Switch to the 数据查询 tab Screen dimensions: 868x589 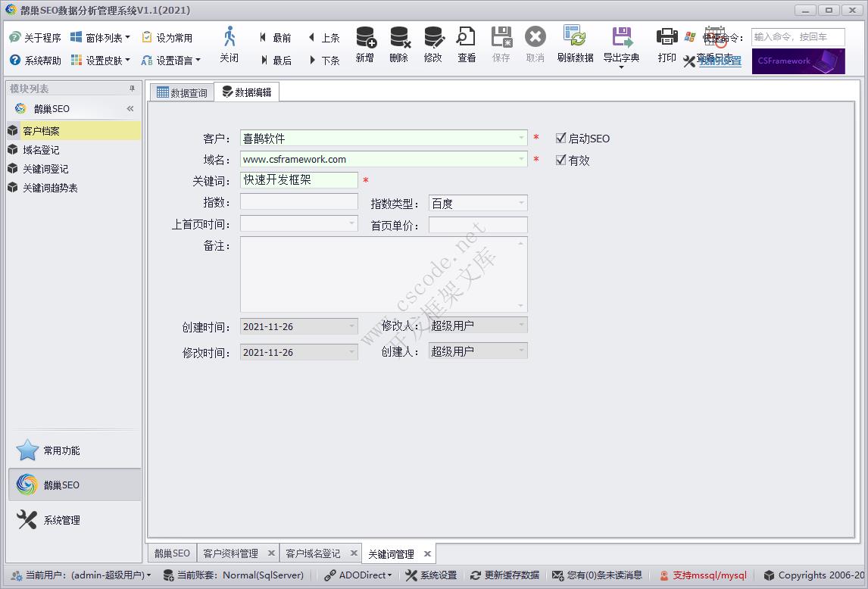pyautogui.click(x=182, y=92)
